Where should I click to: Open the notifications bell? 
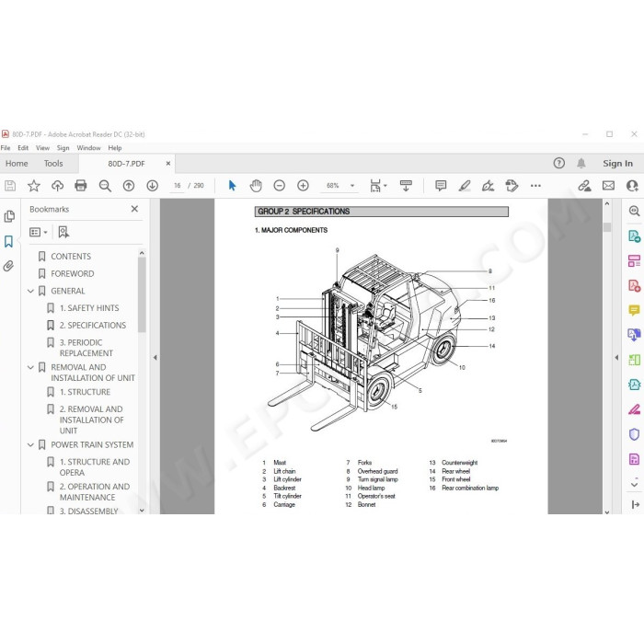pyautogui.click(x=581, y=164)
